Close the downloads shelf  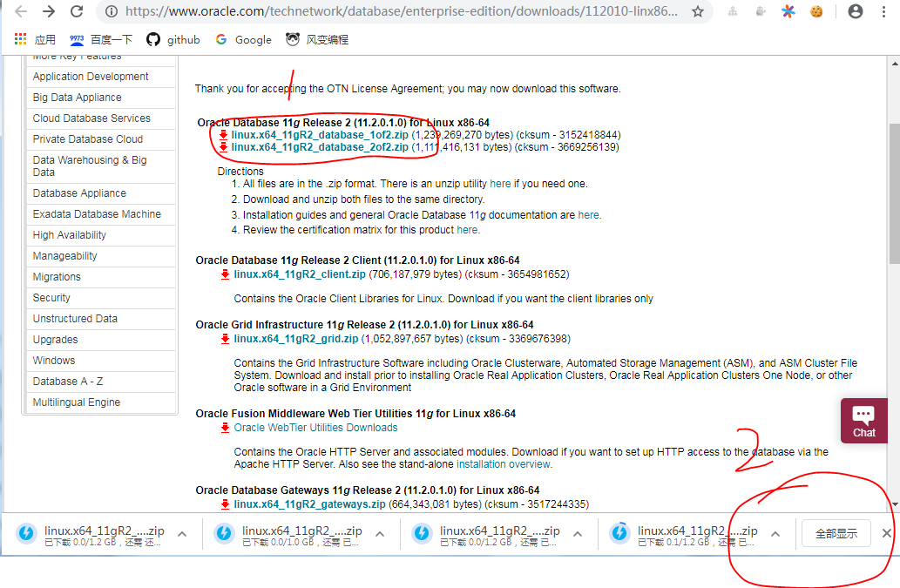(886, 533)
